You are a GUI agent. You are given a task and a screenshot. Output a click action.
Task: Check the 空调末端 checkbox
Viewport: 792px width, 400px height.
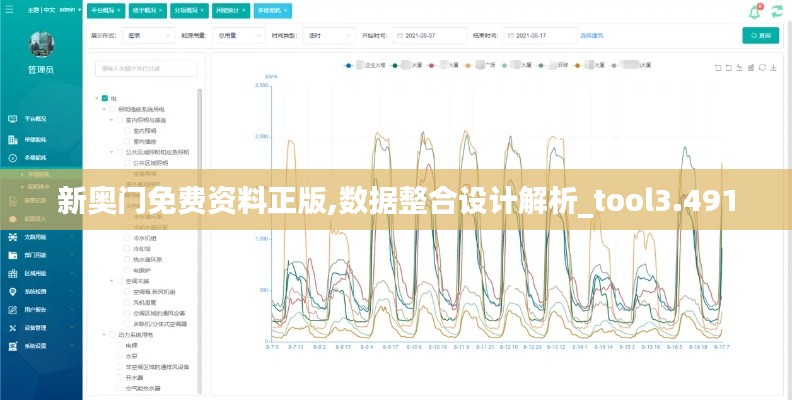click(120, 281)
